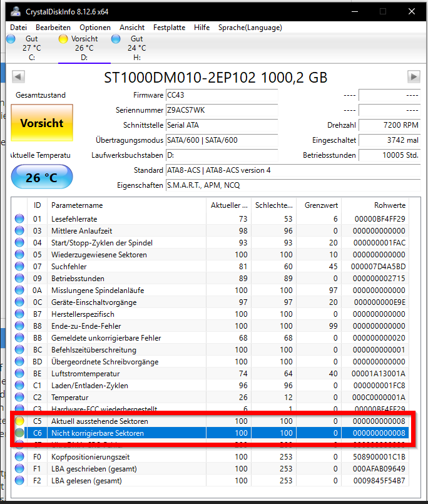Image resolution: width=428 pixels, height=504 pixels.
Task: Click status icon for LBA gelesen (gesamt)
Action: (19, 480)
